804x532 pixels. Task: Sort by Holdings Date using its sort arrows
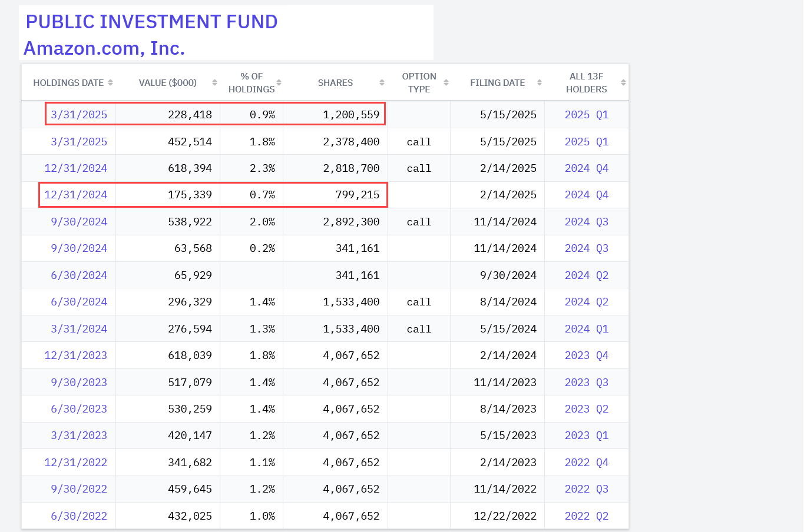[x=110, y=83]
